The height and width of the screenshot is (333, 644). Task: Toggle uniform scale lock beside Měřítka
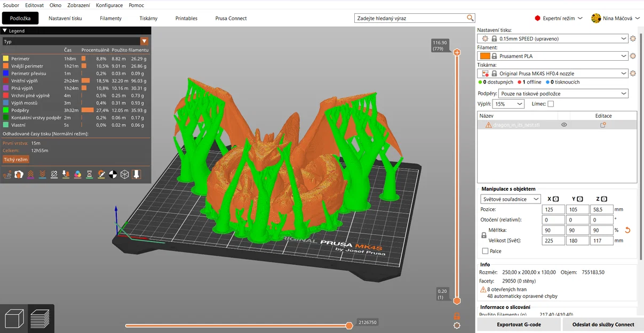(x=484, y=235)
